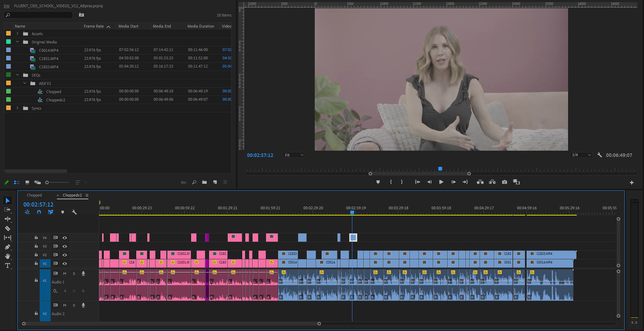The height and width of the screenshot is (331, 644).
Task: Expand the Syncs bin
Action: tap(17, 108)
